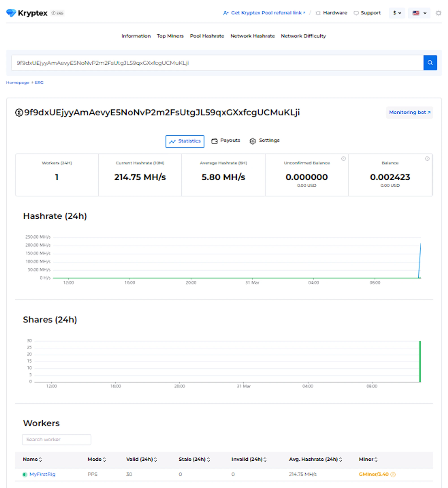448x488 pixels.
Task: Sort workers by Valid (24h) column
Action: pyautogui.click(x=141, y=459)
